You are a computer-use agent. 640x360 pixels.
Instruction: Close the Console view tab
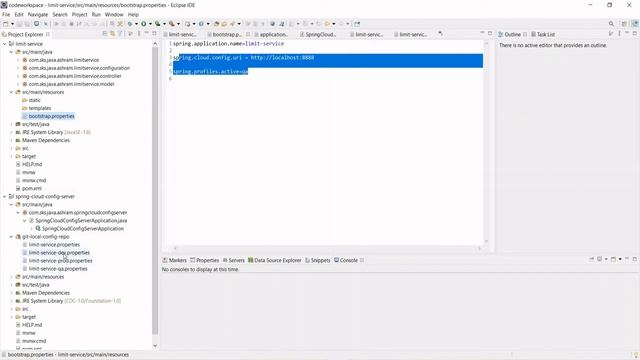362,260
